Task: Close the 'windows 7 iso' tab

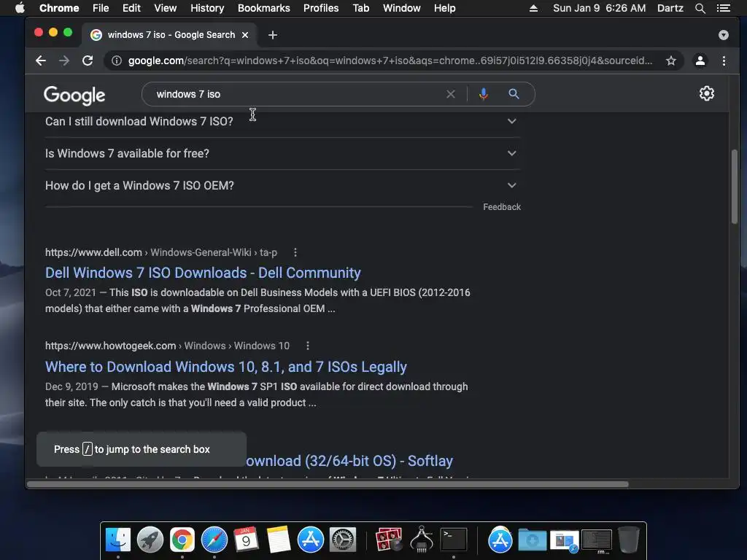Action: tap(245, 35)
